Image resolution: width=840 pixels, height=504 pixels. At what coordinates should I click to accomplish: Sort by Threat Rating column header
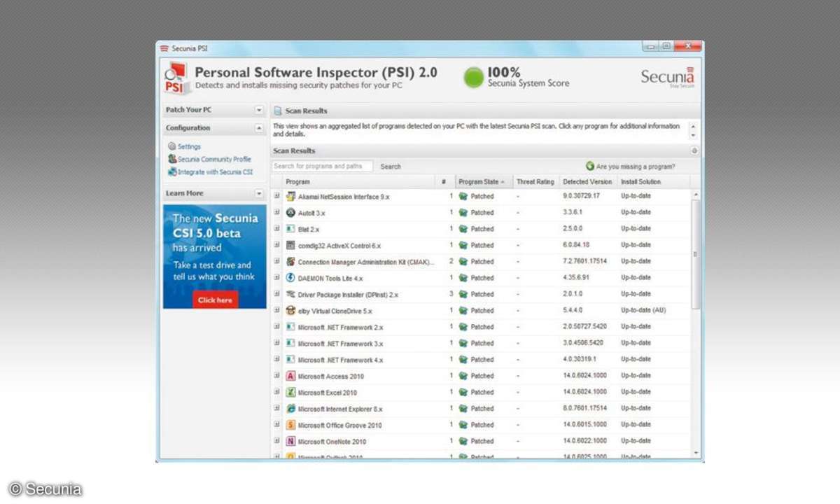point(535,182)
